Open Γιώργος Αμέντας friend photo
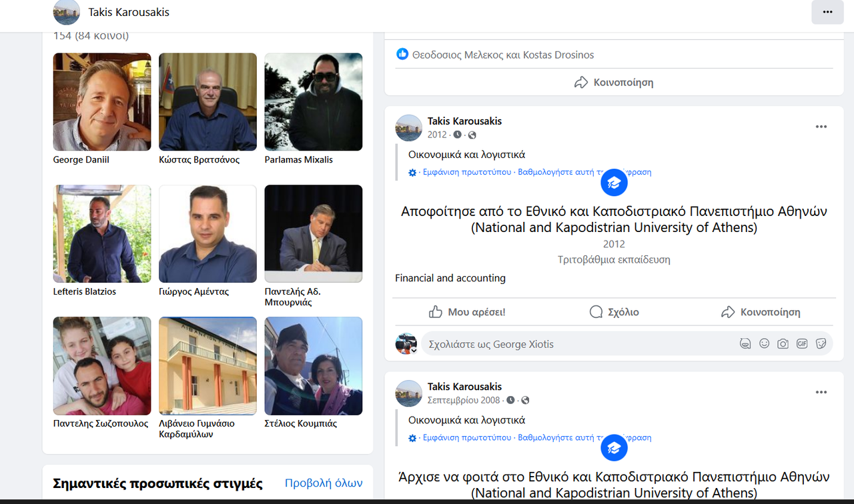 (x=207, y=234)
